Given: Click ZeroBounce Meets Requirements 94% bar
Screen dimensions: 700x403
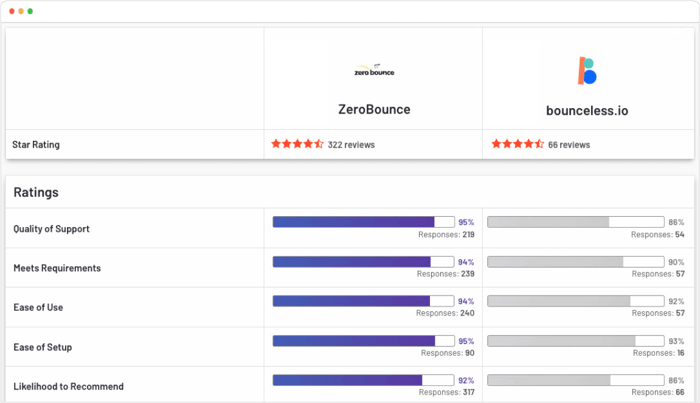Looking at the screenshot, I should click(364, 262).
